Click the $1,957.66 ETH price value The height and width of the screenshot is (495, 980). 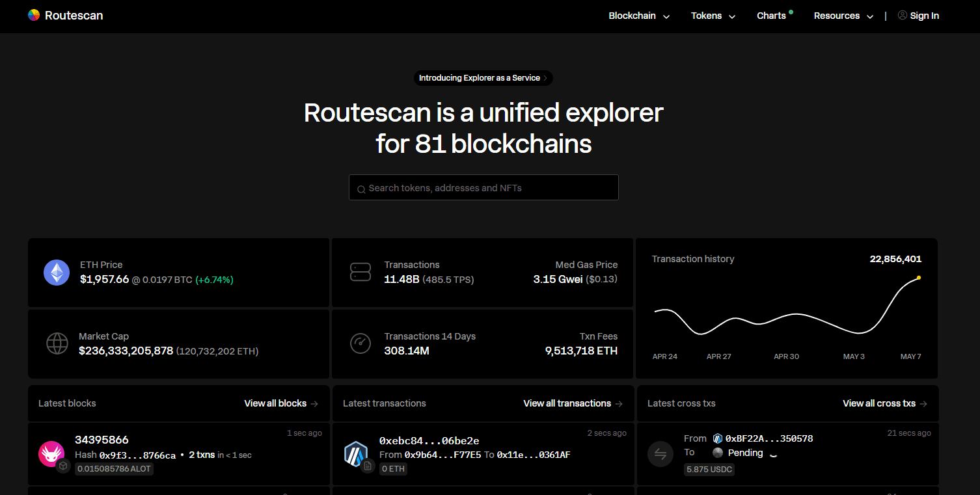pos(104,279)
